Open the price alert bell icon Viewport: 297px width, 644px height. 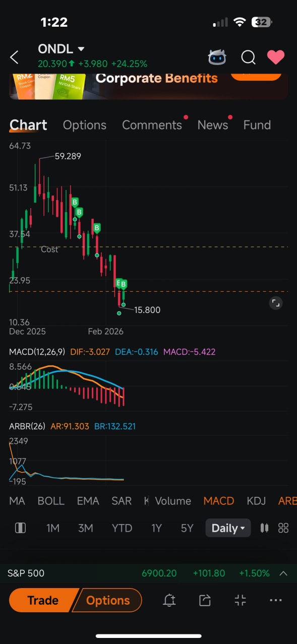click(x=169, y=600)
